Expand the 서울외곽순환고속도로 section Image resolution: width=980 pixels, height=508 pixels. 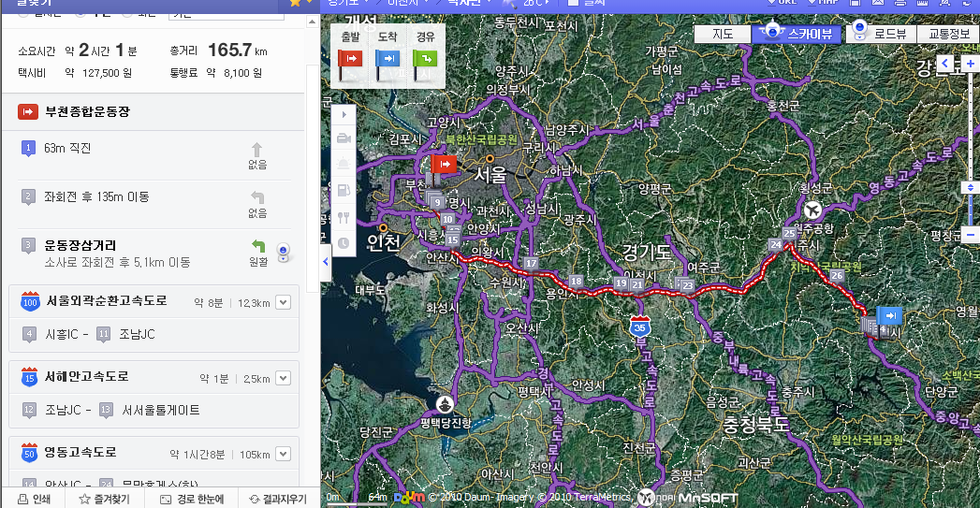284,302
